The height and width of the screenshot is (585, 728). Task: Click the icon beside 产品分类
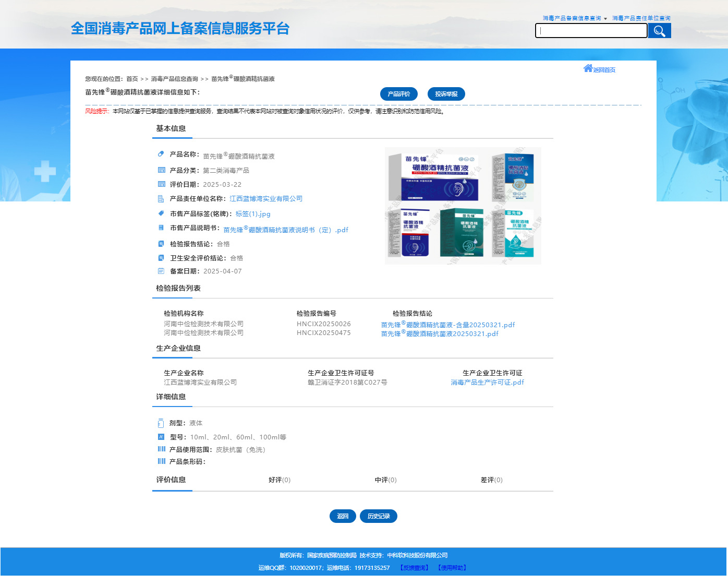coord(161,170)
